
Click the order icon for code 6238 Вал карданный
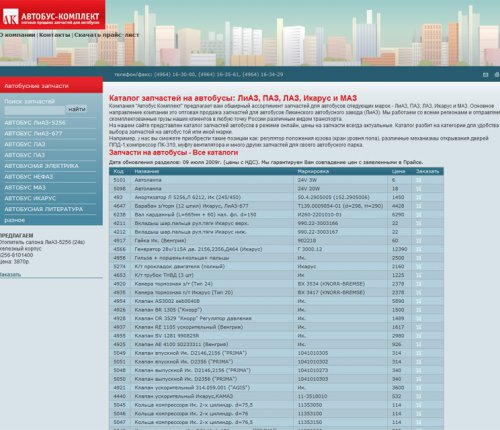419,215
